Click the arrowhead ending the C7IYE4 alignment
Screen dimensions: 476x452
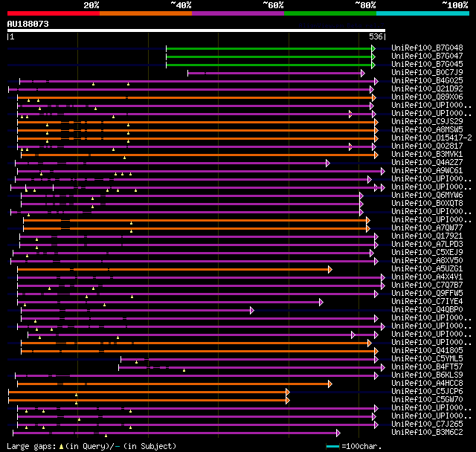tap(321, 302)
